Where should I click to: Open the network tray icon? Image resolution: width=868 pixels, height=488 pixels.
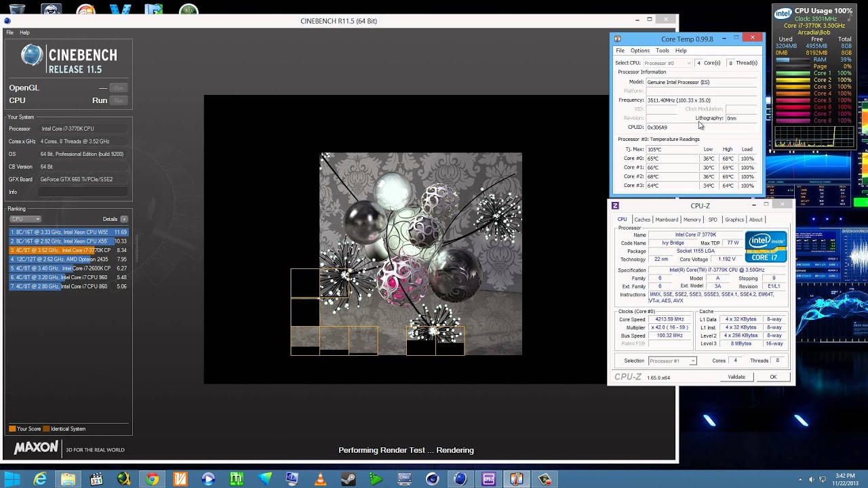point(823,480)
